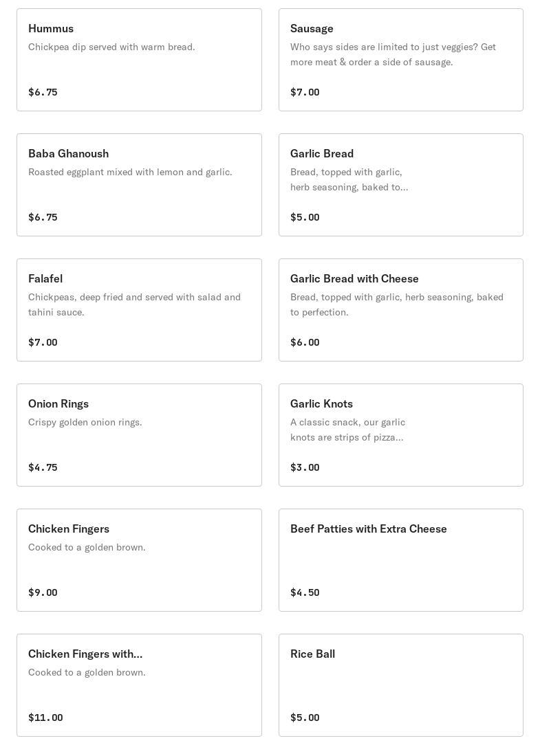
Task: Click the $4.75 Onion Rings price
Action: pos(43,467)
